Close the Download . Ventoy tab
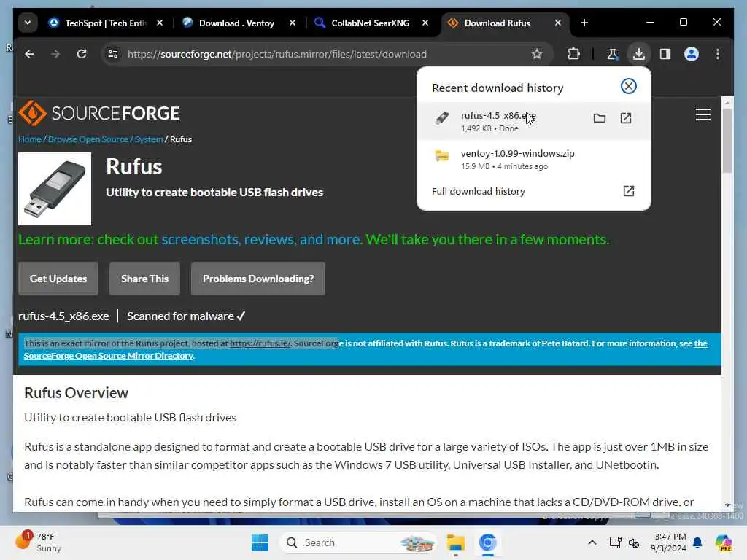Image resolution: width=747 pixels, height=560 pixels. 293,23
